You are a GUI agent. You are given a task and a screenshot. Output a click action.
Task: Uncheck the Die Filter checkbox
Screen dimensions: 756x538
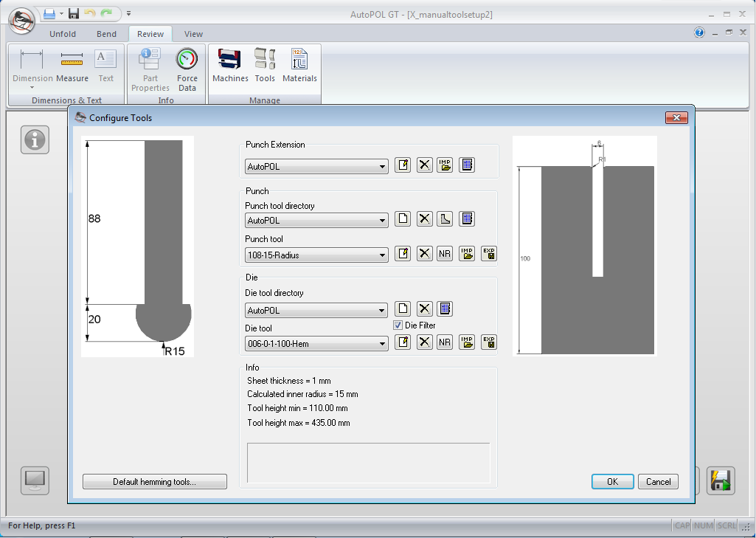click(398, 325)
